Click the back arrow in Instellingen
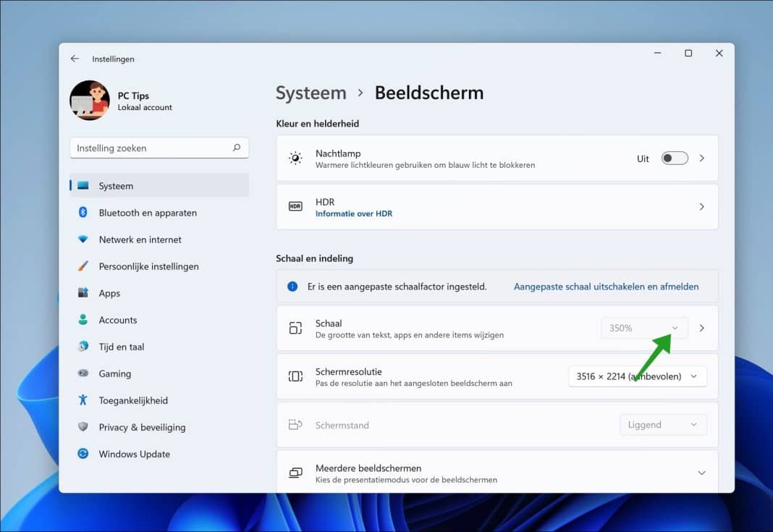 [75, 58]
